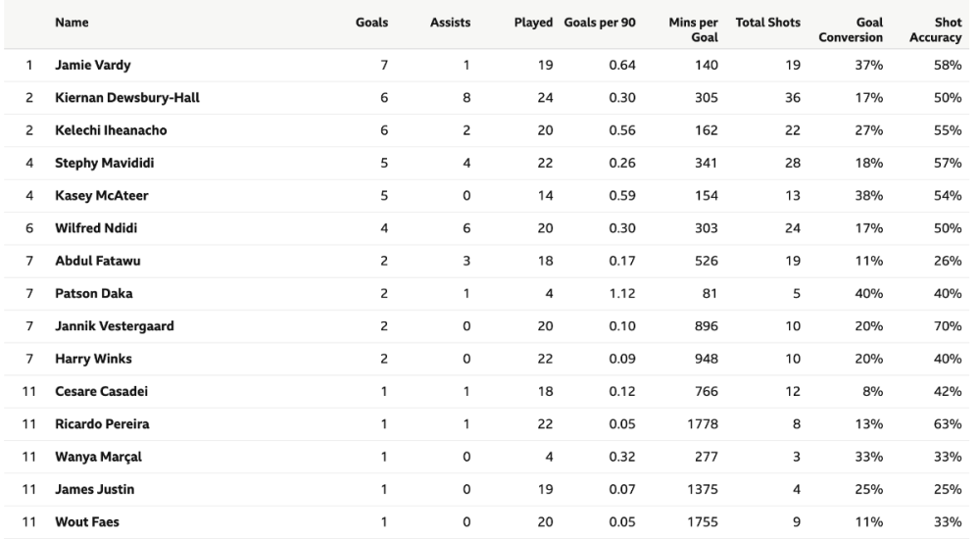This screenshot has height=539, width=980.
Task: Click on Jannik Vestergaard's name
Action: point(115,326)
